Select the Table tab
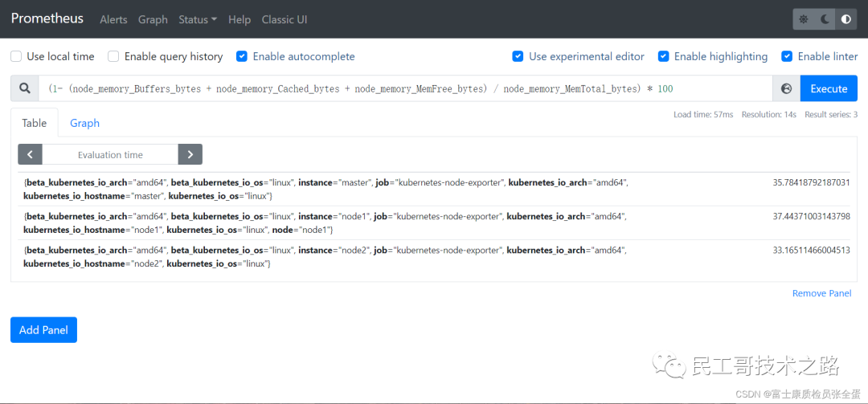The image size is (868, 404). (x=35, y=123)
